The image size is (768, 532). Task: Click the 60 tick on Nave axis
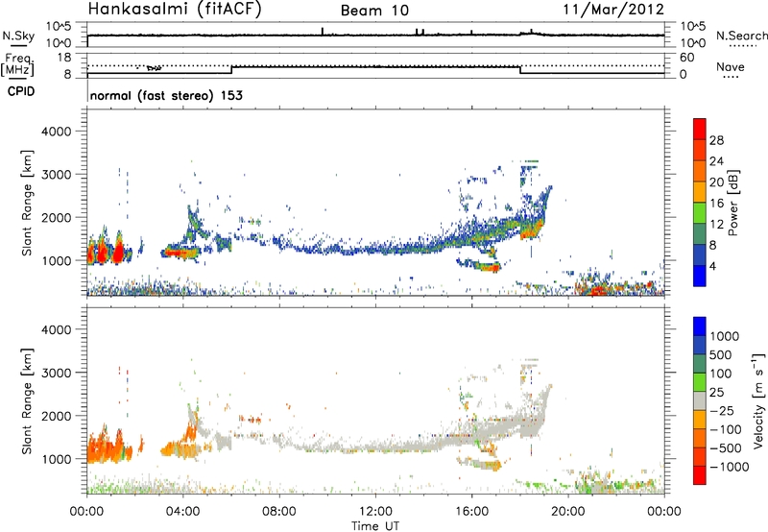(686, 58)
